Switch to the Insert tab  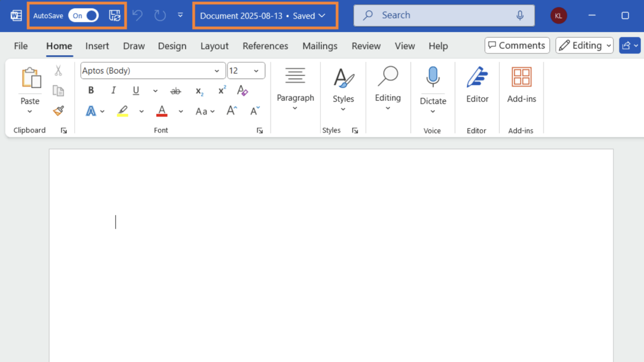[x=97, y=46]
